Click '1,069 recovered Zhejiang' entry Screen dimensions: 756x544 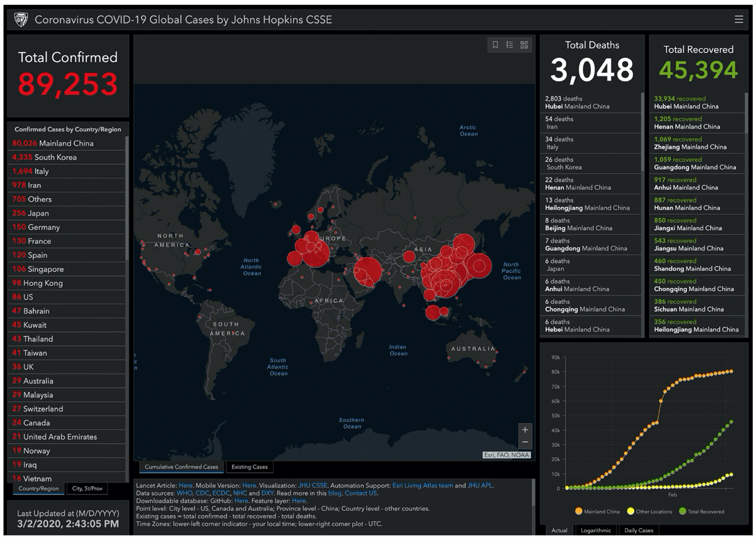tap(697, 143)
